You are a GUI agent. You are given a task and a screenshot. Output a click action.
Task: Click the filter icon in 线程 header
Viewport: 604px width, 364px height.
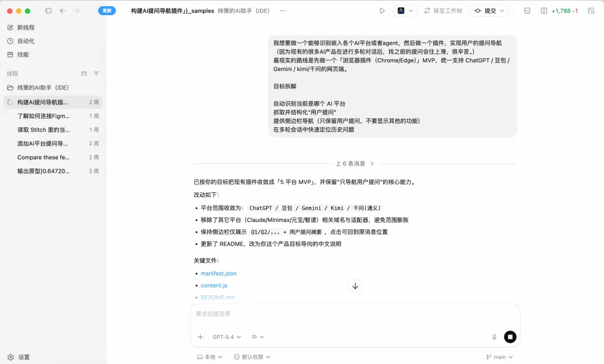(96, 73)
